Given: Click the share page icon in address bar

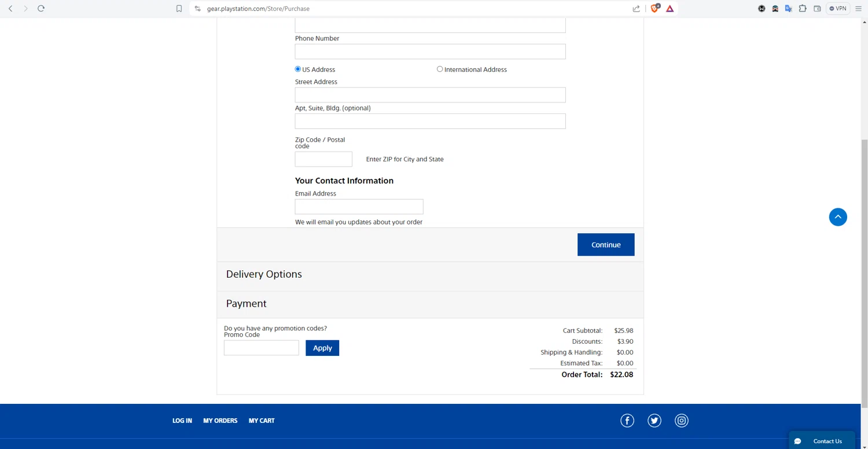Looking at the screenshot, I should [x=637, y=9].
